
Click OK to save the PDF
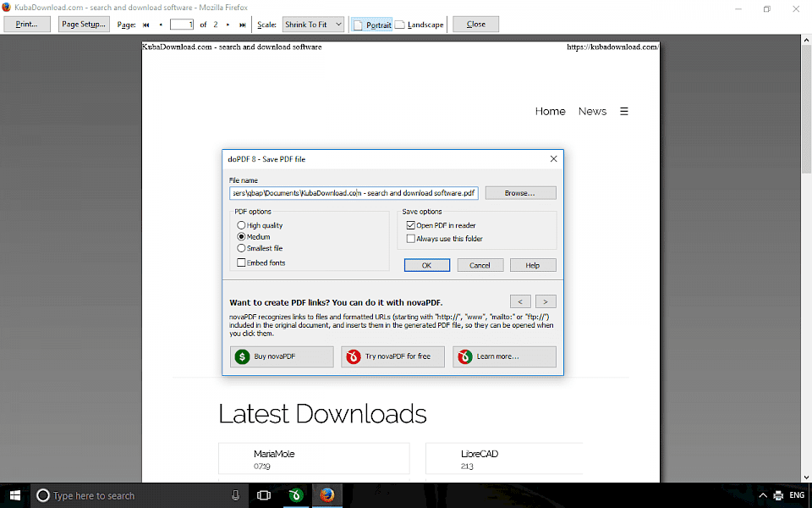(426, 265)
